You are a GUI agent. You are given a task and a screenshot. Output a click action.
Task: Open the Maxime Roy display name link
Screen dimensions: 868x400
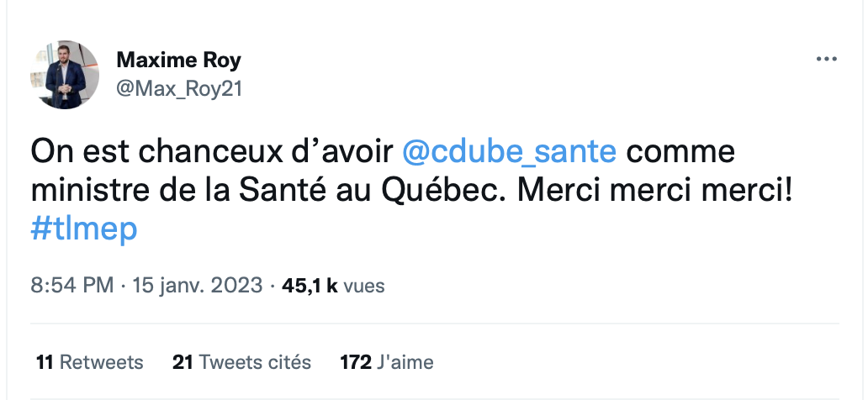[x=179, y=60]
